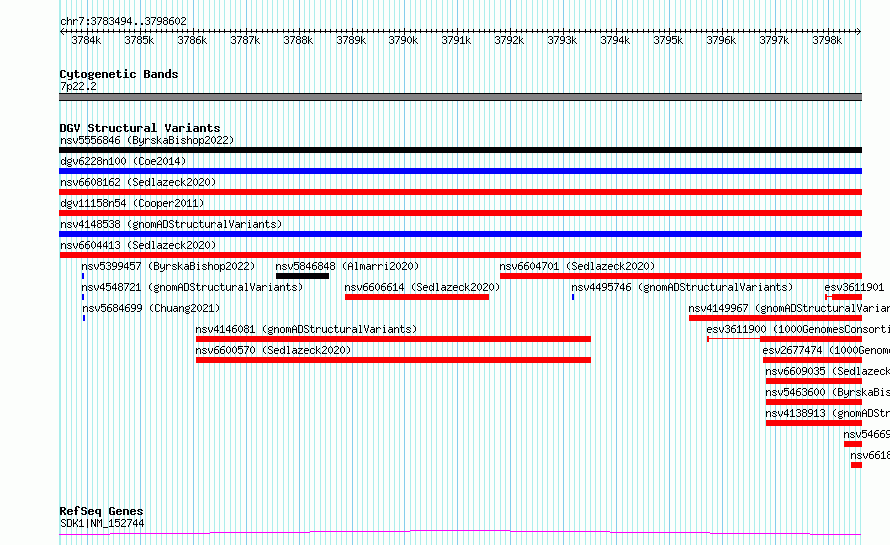Select the black nsv5556846 variant bar

click(x=460, y=150)
